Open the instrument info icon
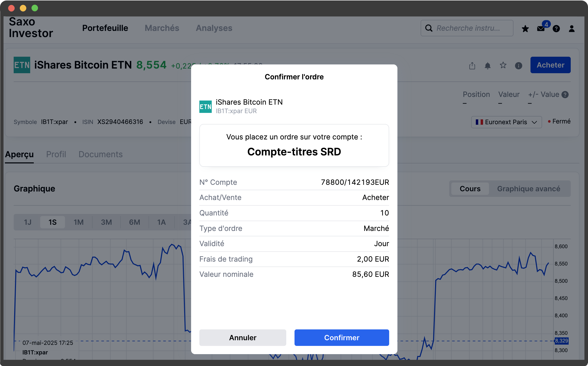This screenshot has height=366, width=588. pyautogui.click(x=518, y=66)
